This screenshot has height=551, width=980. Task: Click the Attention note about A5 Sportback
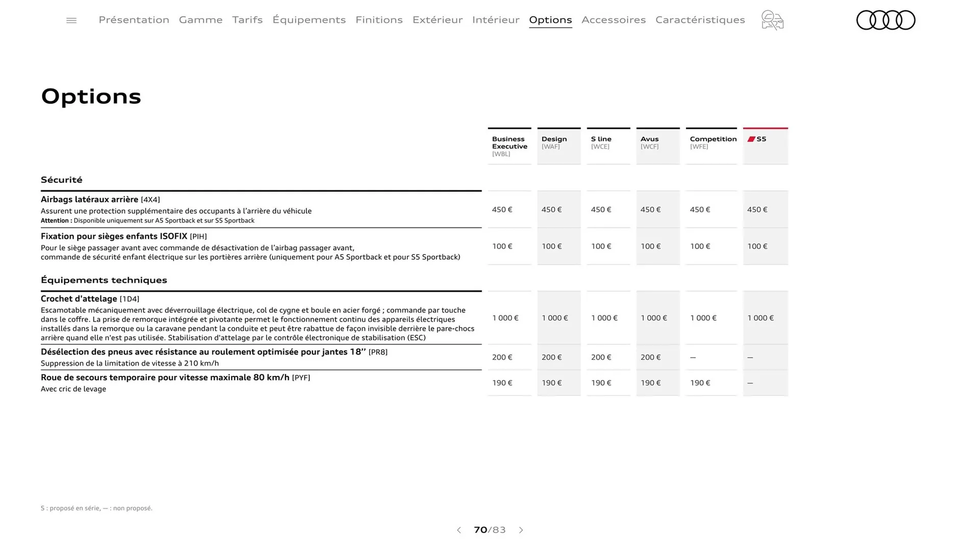tap(148, 220)
